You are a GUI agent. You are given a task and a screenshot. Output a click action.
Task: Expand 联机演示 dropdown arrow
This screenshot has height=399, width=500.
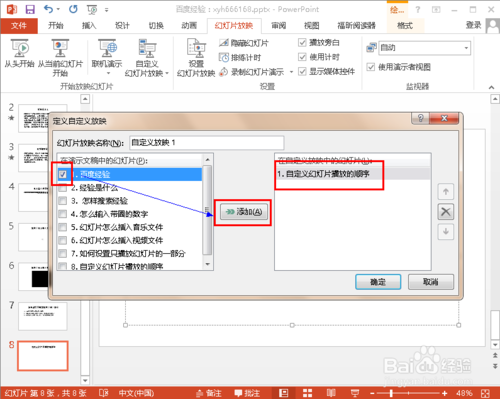point(108,73)
